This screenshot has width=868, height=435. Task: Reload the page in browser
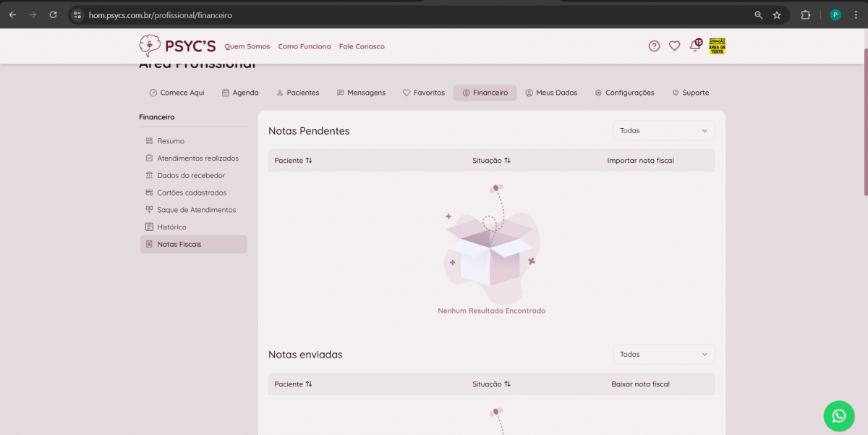click(x=53, y=14)
